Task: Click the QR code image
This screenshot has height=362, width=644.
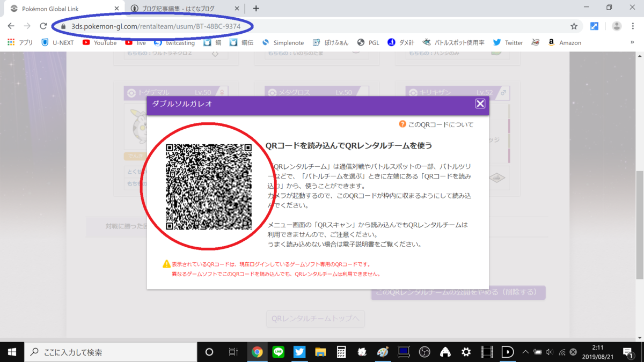Action: pos(209,187)
